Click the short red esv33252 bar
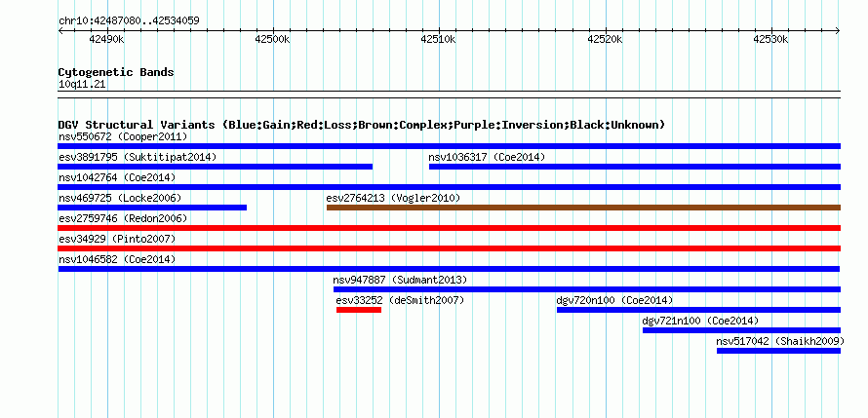Image resolution: width=868 pixels, height=418 pixels. pos(359,310)
